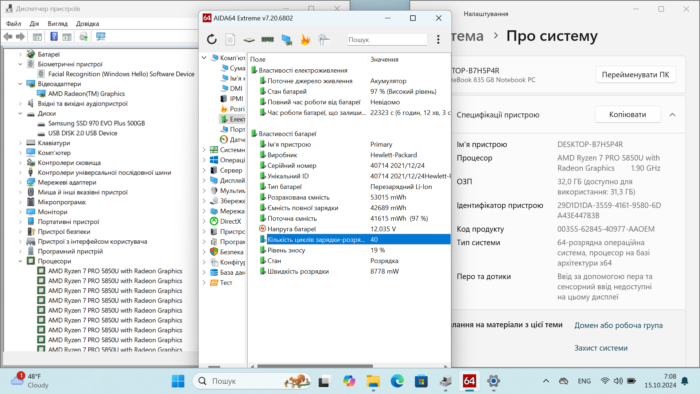Screen dimensions: 700x394
Task: Open the Вигляд menu in Device Manager
Action: coord(58,24)
